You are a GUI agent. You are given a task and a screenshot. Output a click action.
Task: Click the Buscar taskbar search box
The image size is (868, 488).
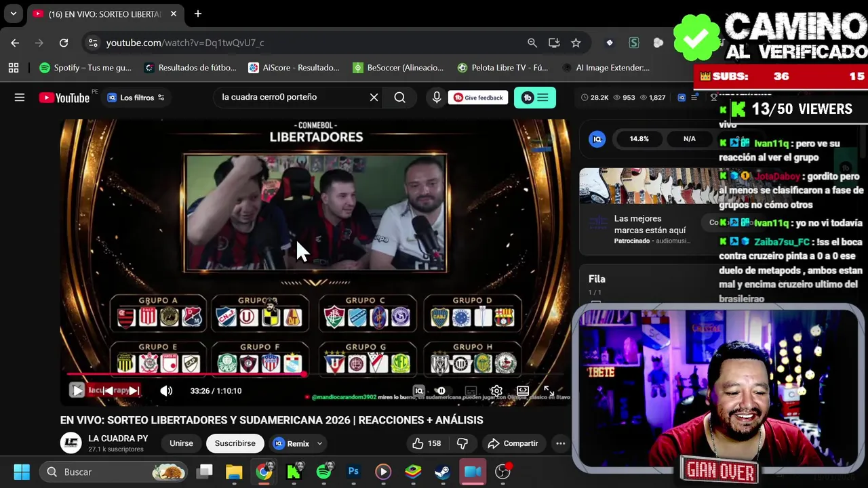pyautogui.click(x=113, y=472)
